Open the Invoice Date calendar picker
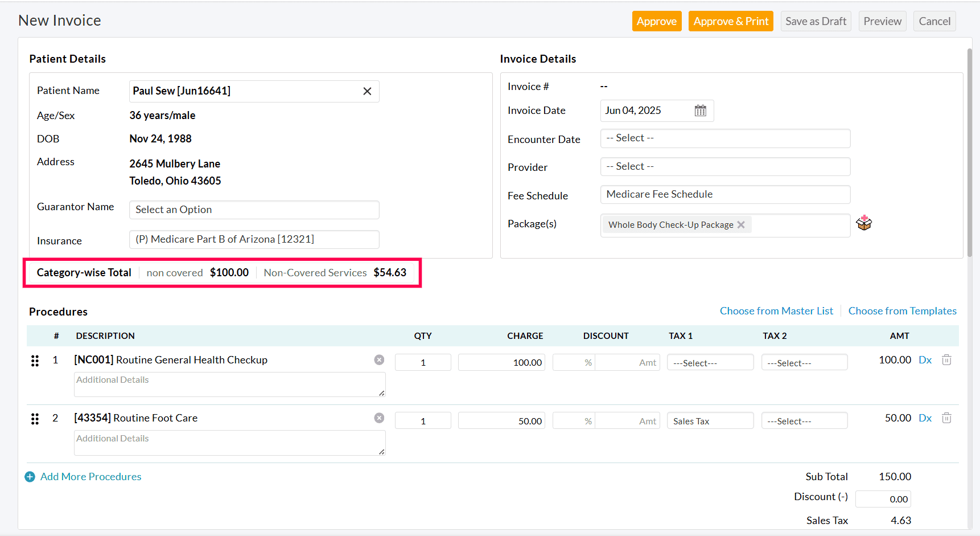The width and height of the screenshot is (980, 536). pyautogui.click(x=700, y=111)
